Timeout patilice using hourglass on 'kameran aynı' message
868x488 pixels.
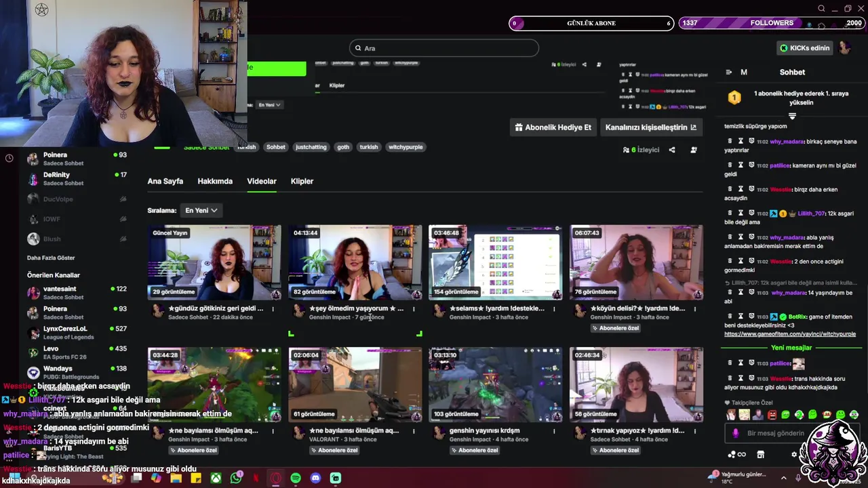click(x=741, y=165)
